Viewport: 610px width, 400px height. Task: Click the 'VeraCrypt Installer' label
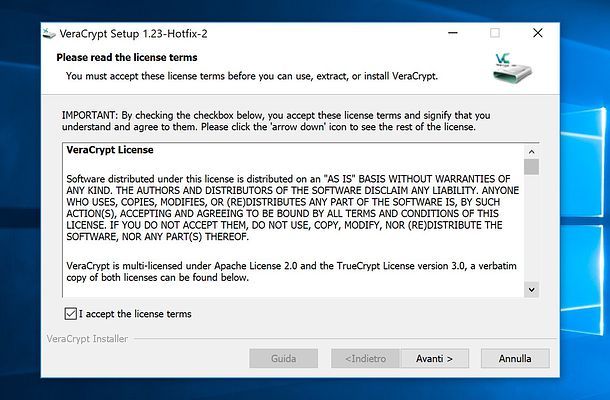pos(87,339)
